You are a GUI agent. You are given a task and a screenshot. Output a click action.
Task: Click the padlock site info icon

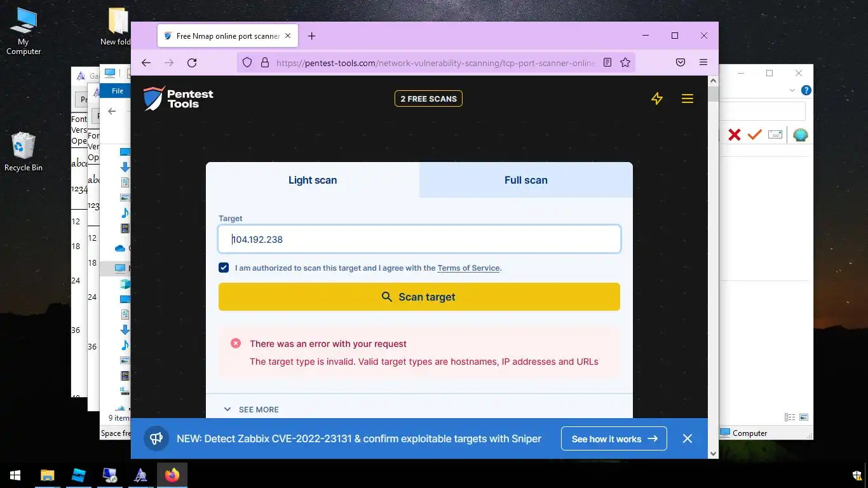265,62
